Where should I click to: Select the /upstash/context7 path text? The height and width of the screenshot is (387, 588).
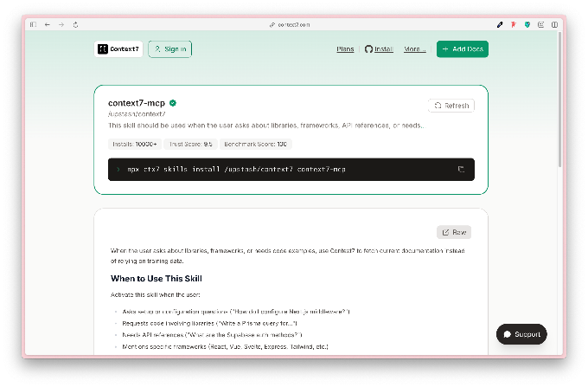137,114
